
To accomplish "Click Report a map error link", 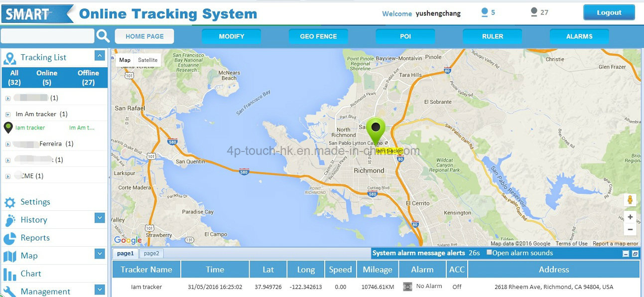I will [x=615, y=244].
